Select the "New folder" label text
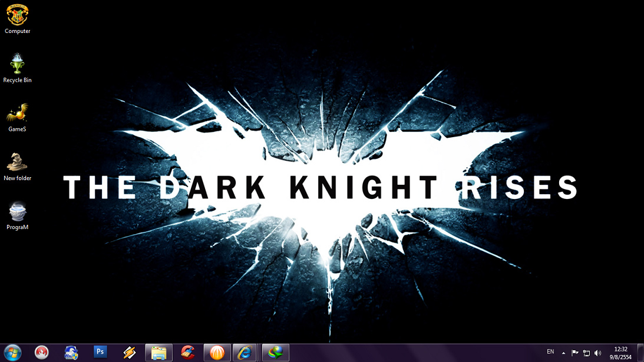Image resolution: width=644 pixels, height=362 pixels. point(17,178)
